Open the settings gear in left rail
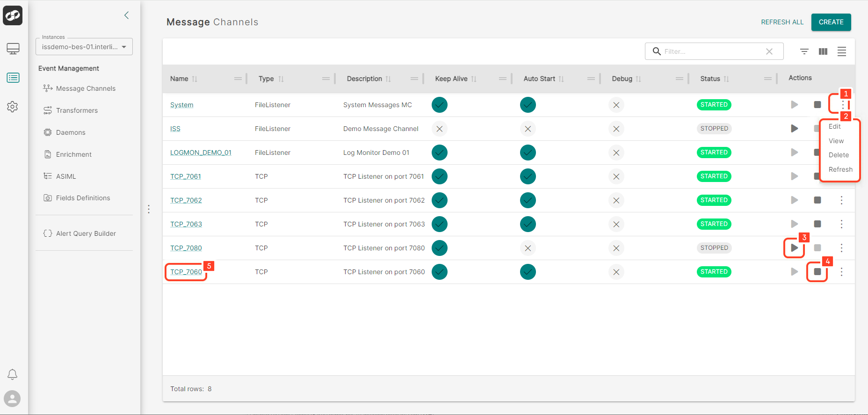 coord(13,107)
